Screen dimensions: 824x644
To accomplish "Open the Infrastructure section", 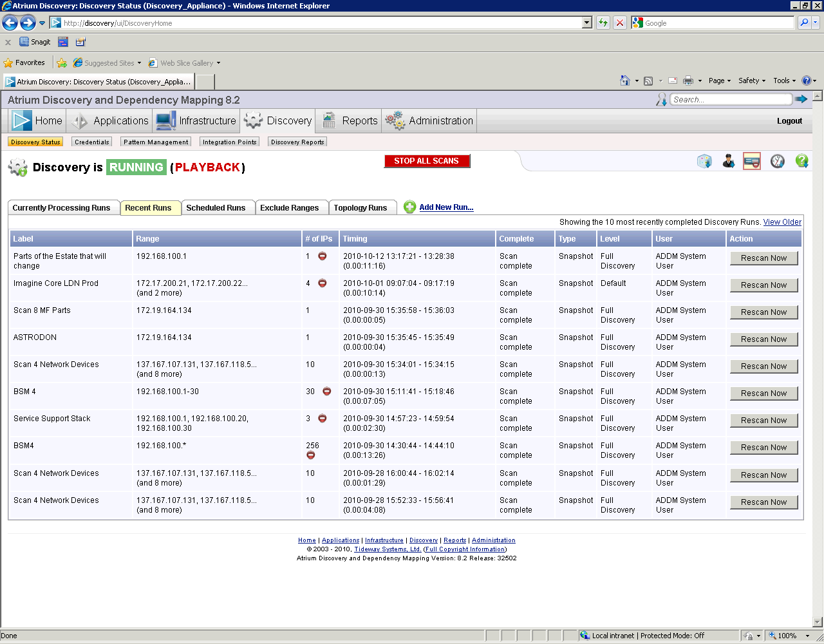I will (x=196, y=120).
